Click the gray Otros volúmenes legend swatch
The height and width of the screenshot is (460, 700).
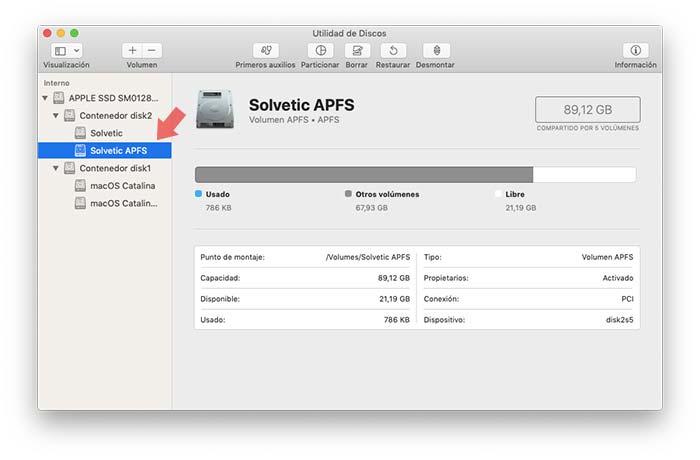click(348, 194)
